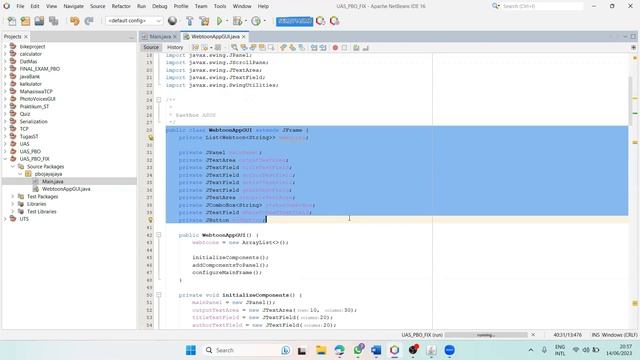Click the stop macro recording square icon
The width and height of the screenshot is (640, 360).
pyautogui.click(x=344, y=48)
